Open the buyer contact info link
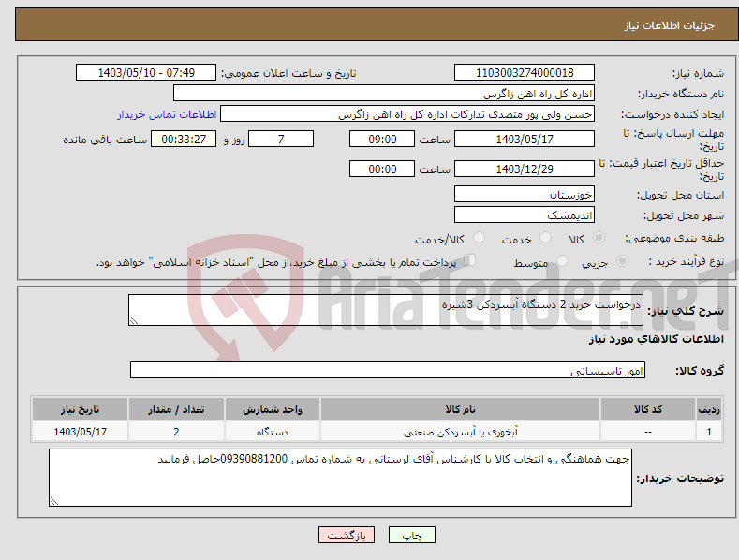Screen dimensions: 739x560 pyautogui.click(x=167, y=114)
